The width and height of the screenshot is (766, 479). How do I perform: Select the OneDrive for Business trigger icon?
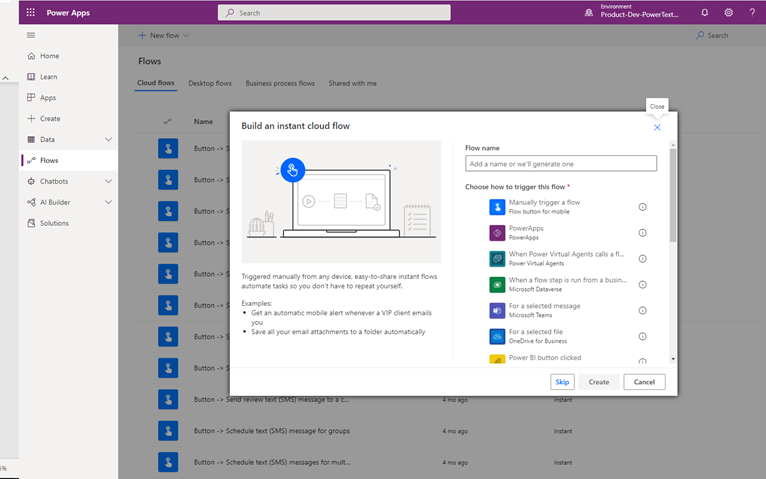pyautogui.click(x=497, y=336)
